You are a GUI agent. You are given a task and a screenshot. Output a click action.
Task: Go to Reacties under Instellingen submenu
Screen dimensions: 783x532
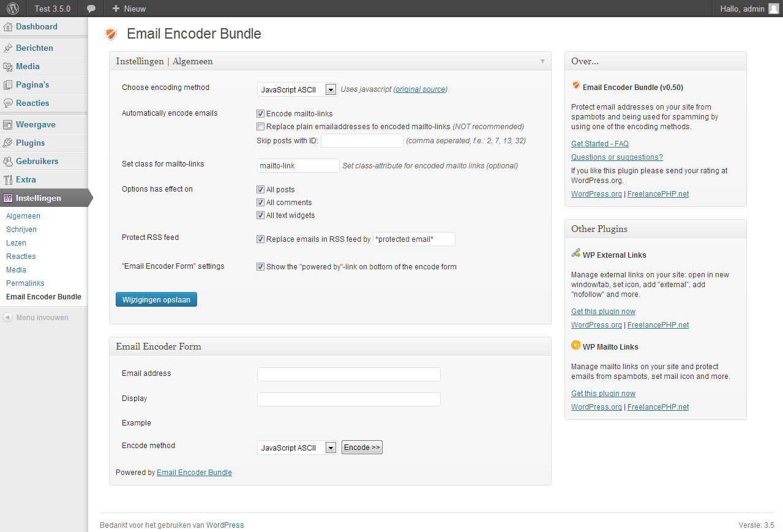coord(21,257)
